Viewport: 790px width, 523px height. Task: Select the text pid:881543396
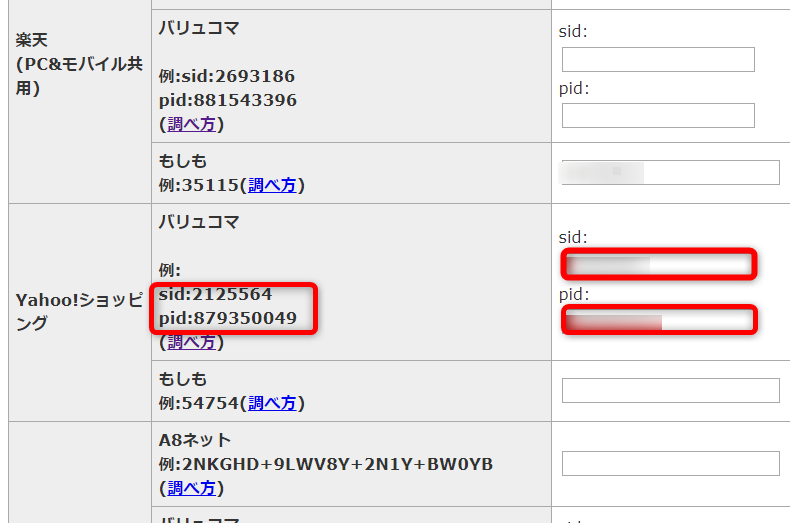click(228, 100)
